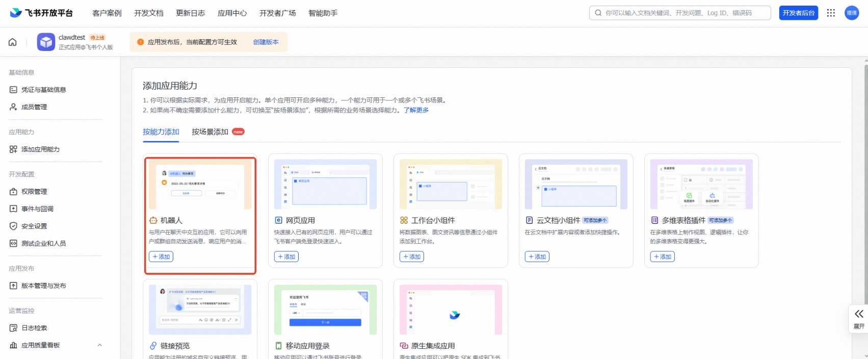868x359 pixels.
Task: Open 事件与回调 settings
Action: [x=37, y=209]
